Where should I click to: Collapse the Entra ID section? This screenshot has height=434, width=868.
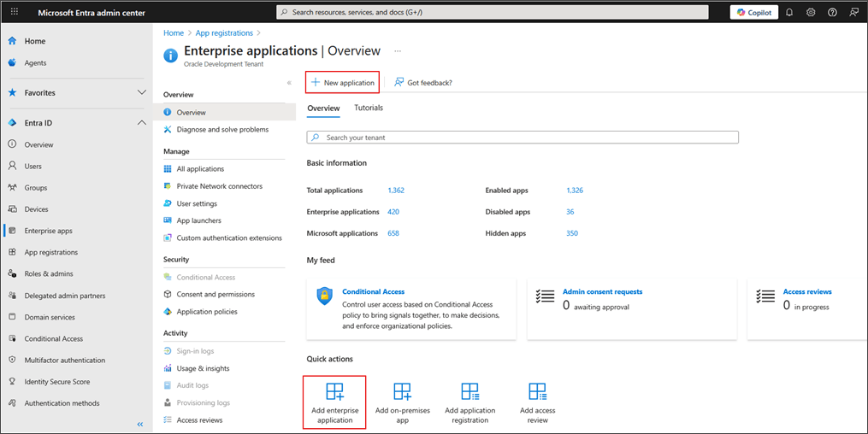coord(142,123)
